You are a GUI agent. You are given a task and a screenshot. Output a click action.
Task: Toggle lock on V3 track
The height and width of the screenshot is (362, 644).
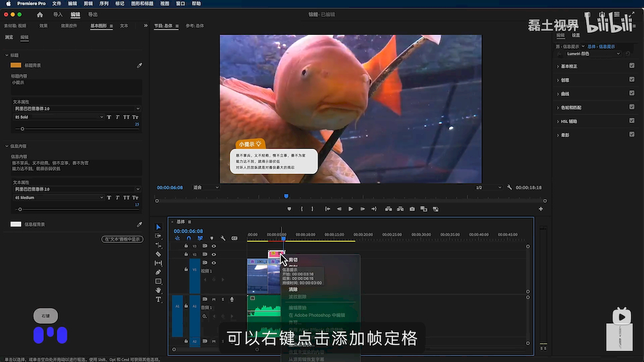tap(186, 246)
